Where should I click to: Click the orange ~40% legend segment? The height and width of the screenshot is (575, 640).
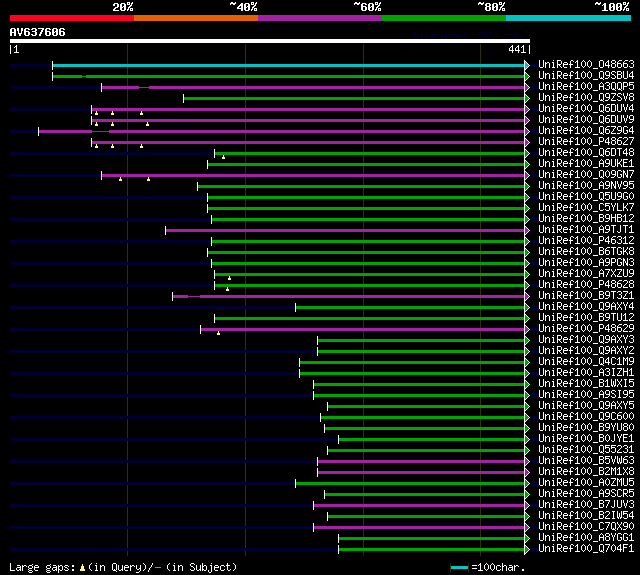196,18
